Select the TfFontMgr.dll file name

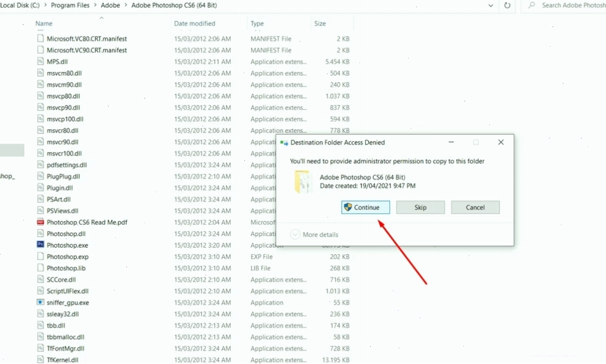66,348
